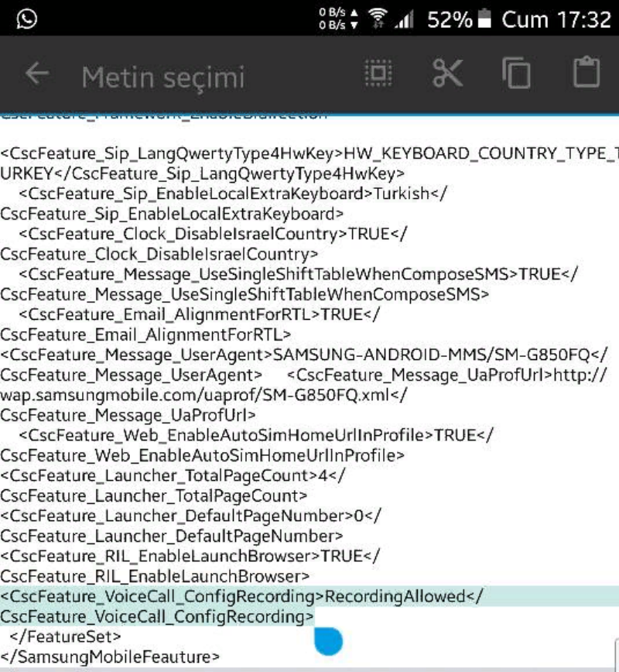Image resolution: width=619 pixels, height=672 pixels.
Task: Tap the select all icon
Action: pos(378,74)
